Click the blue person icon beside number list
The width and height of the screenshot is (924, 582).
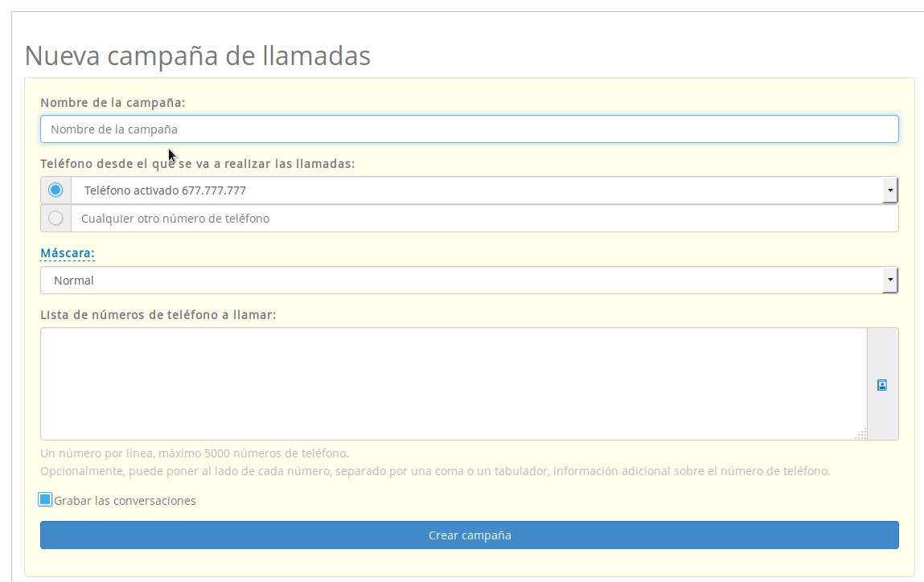tap(882, 384)
